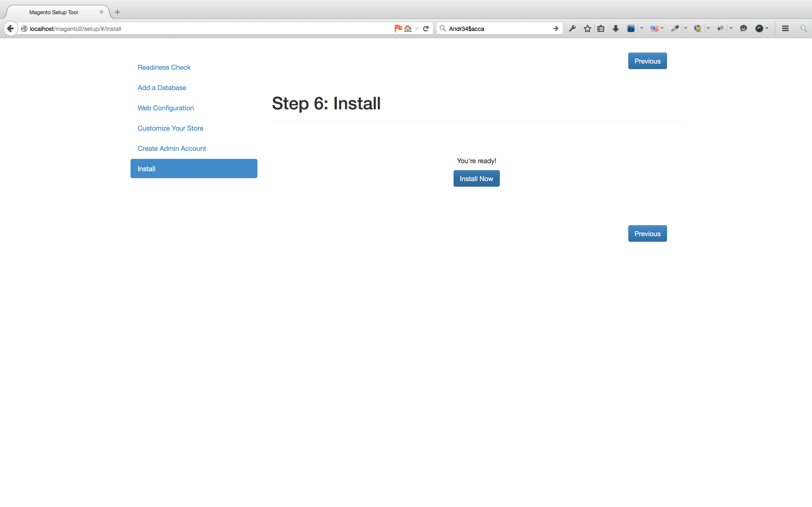812x507 pixels.
Task: Open the address bar history dropdown triangle
Action: [417, 28]
